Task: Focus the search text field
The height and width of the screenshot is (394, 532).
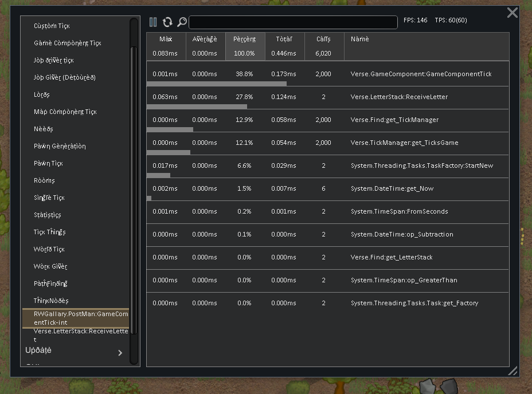Action: (293, 22)
